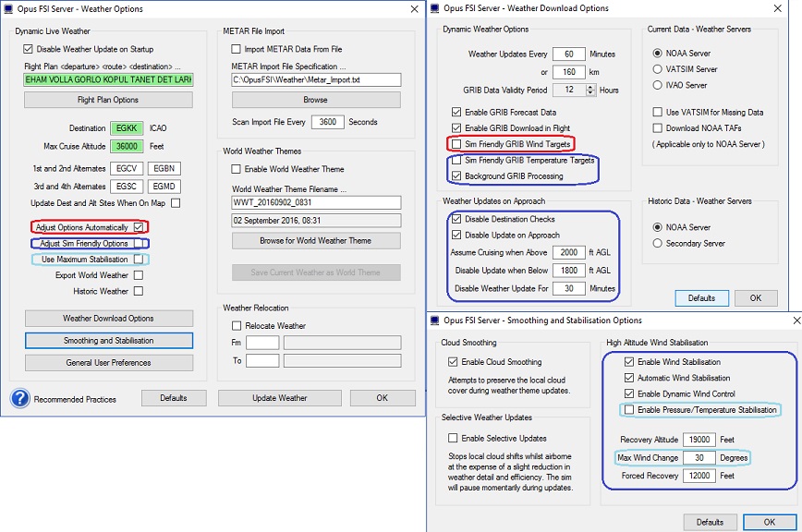Toggle Enable Cloud Smoothing checkbox
This screenshot has width=802, height=532.
453,362
